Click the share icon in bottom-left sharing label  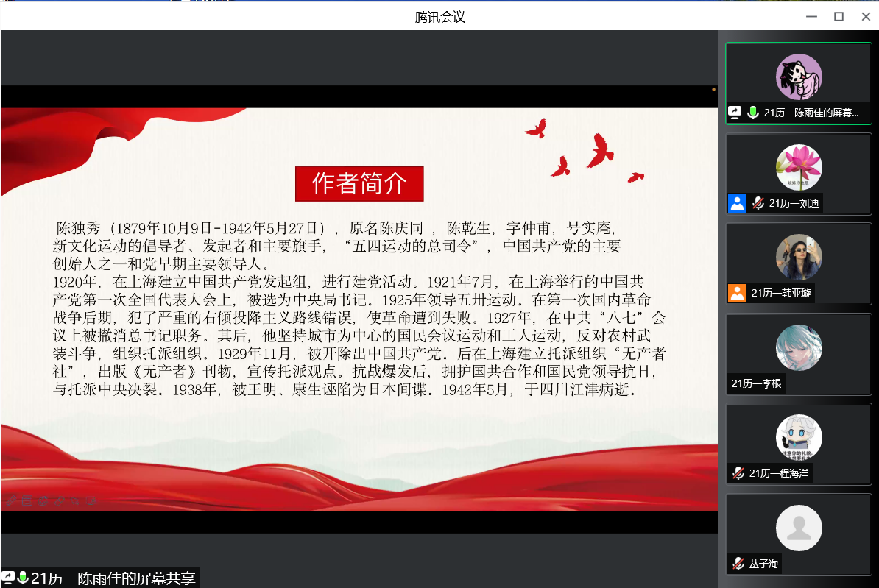8,578
